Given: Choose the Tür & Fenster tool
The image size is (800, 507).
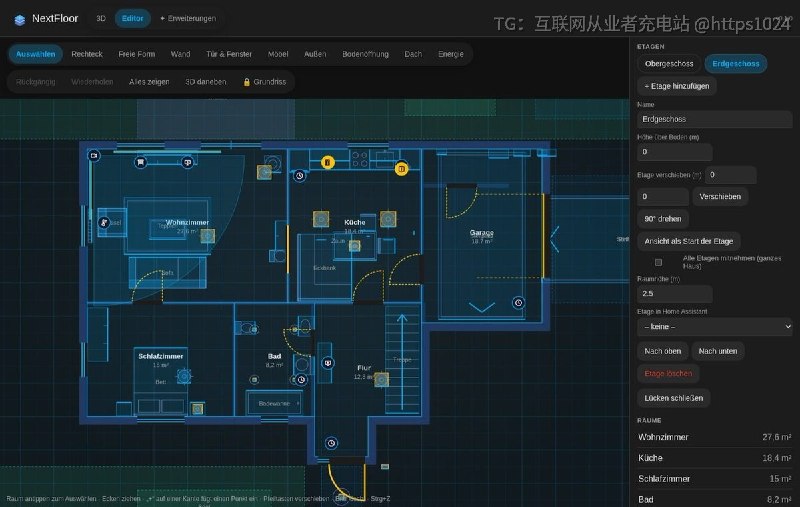Looking at the screenshot, I should [229, 54].
